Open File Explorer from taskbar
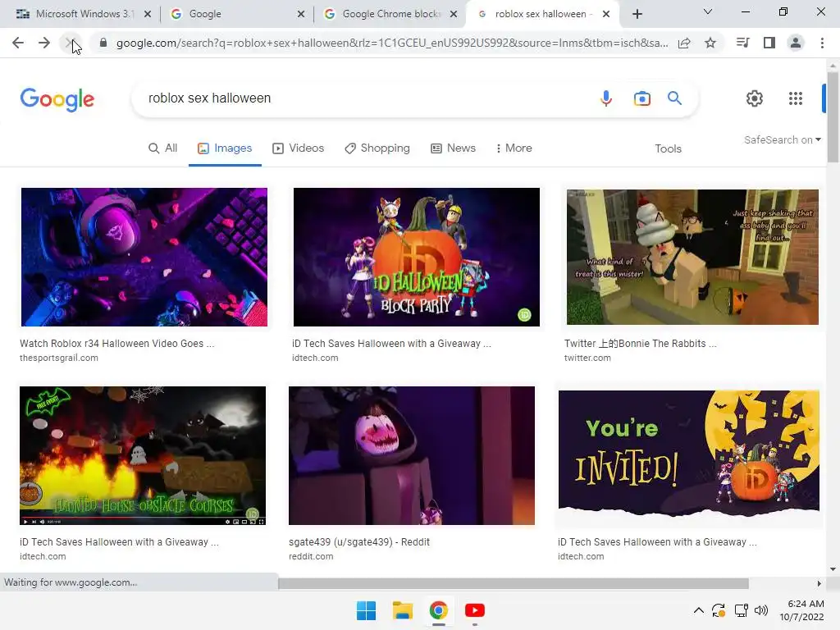The image size is (840, 630). pyautogui.click(x=402, y=610)
